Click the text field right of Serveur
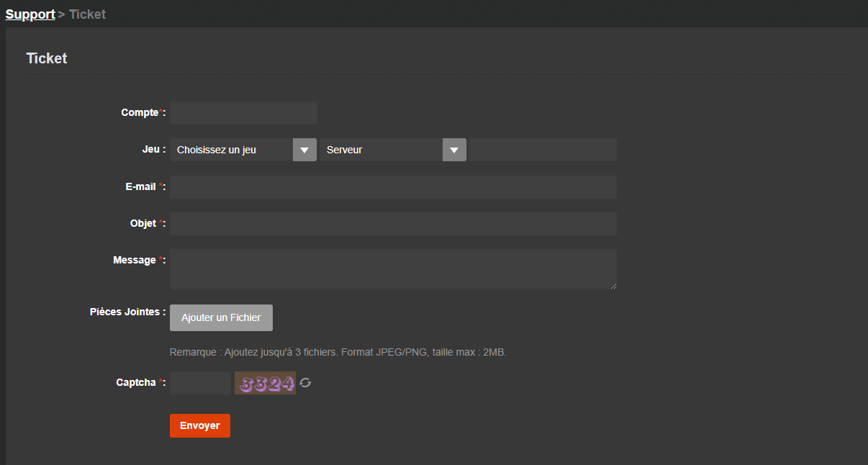868x465 pixels. pos(542,150)
